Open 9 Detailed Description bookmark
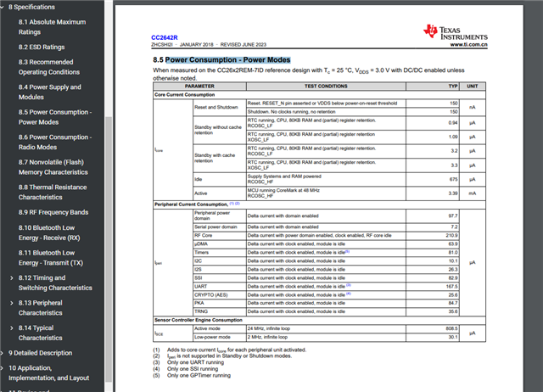The height and width of the screenshot is (392, 543). tap(40, 353)
